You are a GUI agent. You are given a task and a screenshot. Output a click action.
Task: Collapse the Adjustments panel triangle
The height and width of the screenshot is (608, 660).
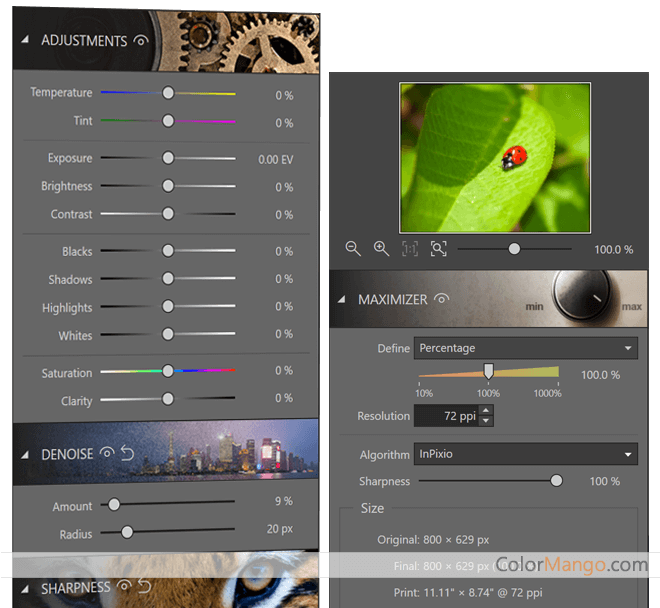pyautogui.click(x=24, y=41)
